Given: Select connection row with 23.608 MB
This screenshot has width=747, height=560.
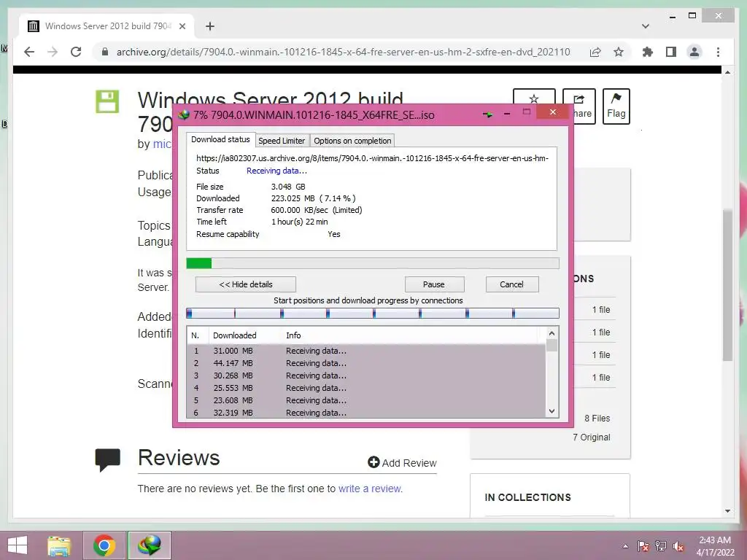Looking at the screenshot, I should click(366, 400).
